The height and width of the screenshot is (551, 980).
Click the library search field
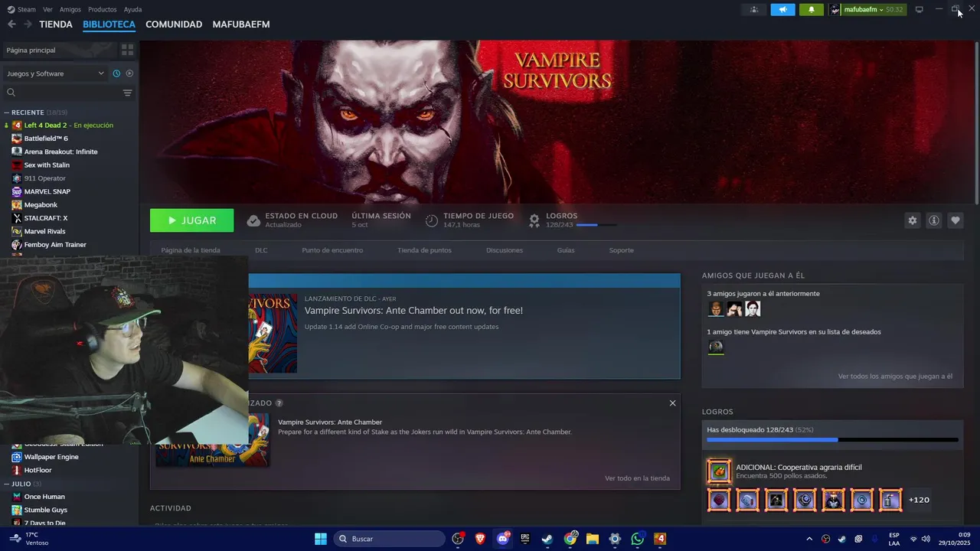61,93
